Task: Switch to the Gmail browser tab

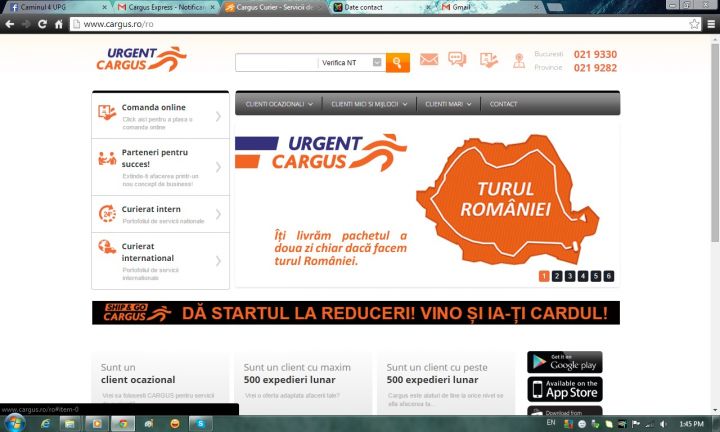Action: click(470, 7)
